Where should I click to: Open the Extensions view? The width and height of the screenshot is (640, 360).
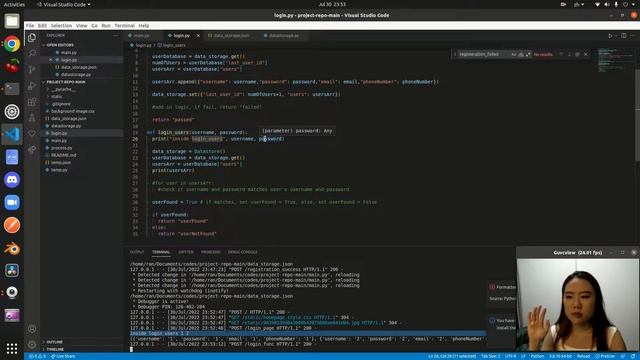32,102
